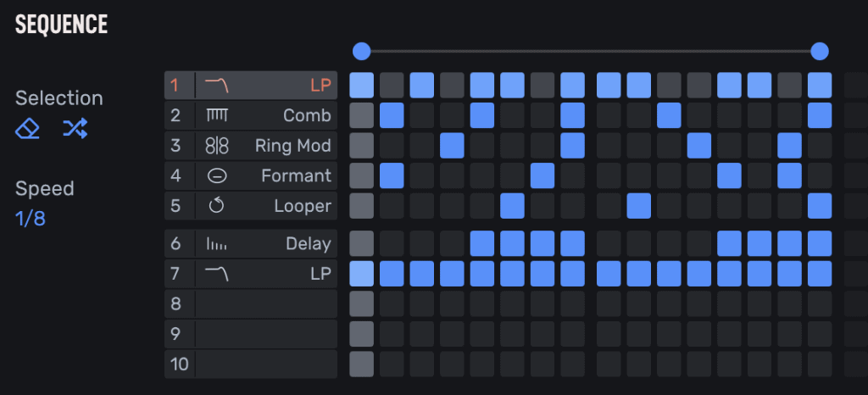This screenshot has height=395, width=868.
Task: Click the empty slot 10 row
Action: [x=266, y=364]
